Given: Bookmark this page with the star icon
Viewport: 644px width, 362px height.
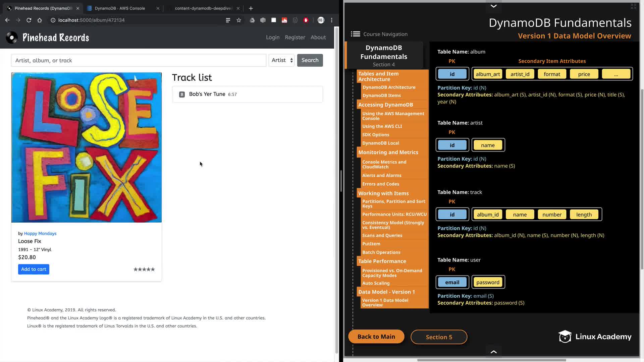Looking at the screenshot, I should point(239,20).
